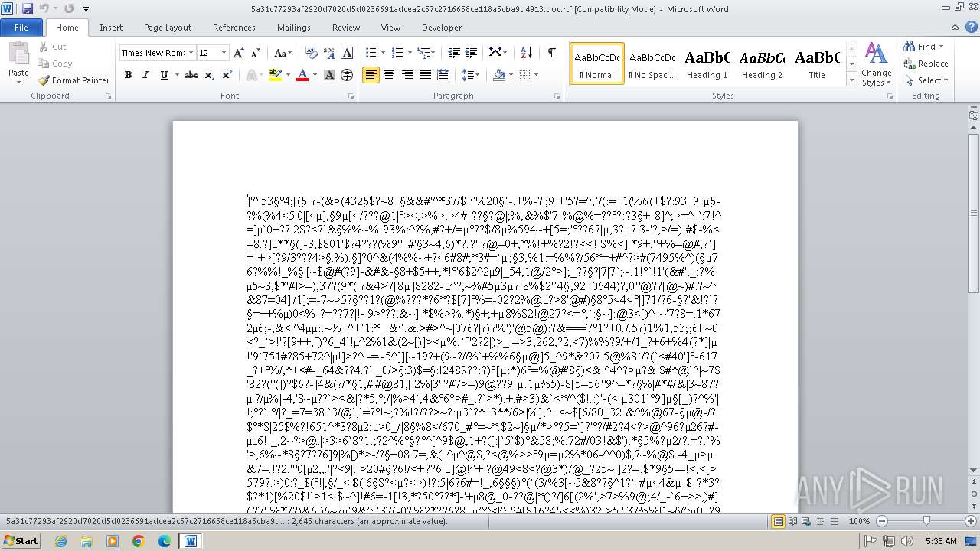Adjust the zoom slider handle
Screen dimensions: 980x551
coord(926,521)
